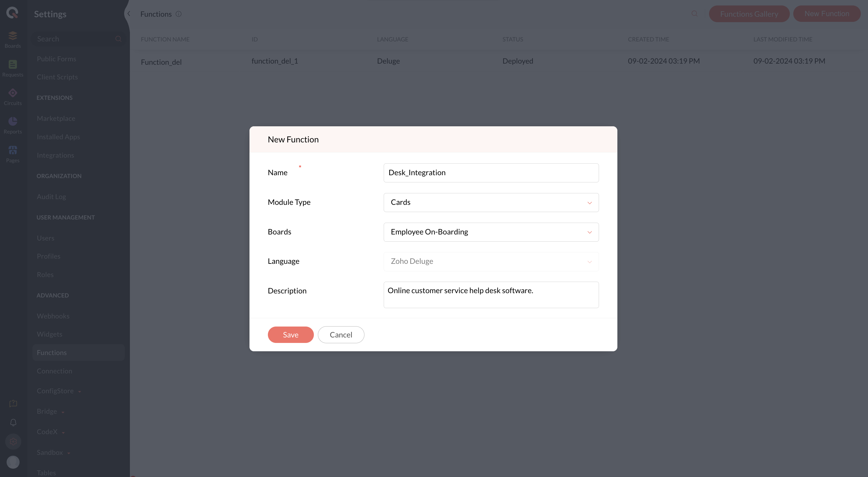Image resolution: width=868 pixels, height=477 pixels.
Task: Click the Save button in dialog
Action: click(x=291, y=335)
